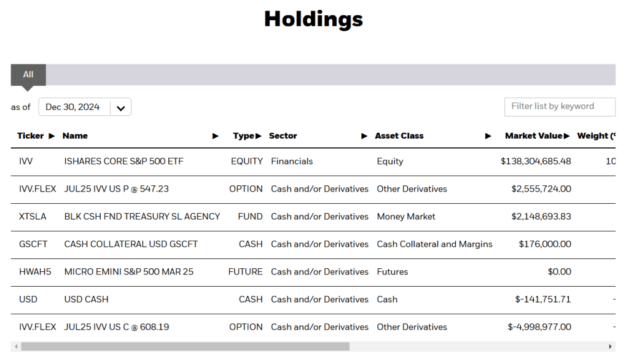This screenshot has width=629, height=364.
Task: Click left arrow of horizontal scrollbar
Action: tap(15, 347)
